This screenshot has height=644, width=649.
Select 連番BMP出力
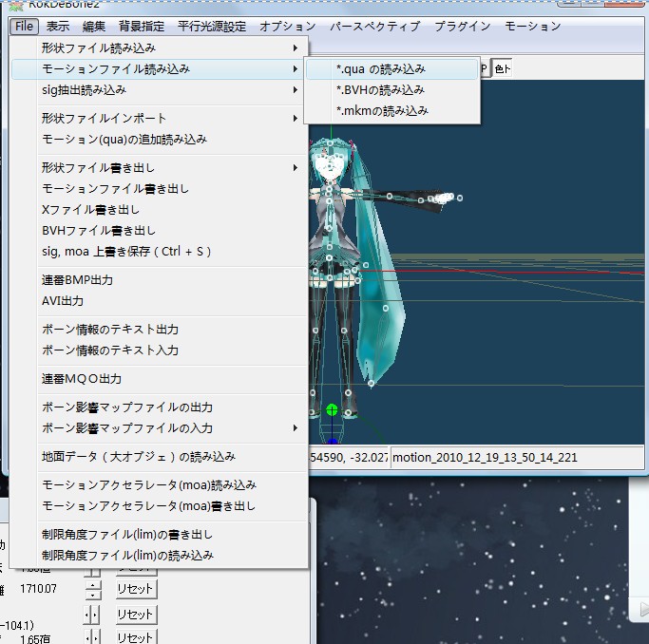[x=160, y=279]
